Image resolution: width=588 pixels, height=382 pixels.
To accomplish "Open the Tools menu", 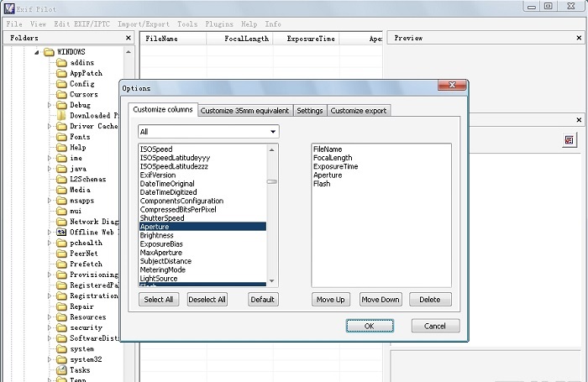I will coord(187,24).
